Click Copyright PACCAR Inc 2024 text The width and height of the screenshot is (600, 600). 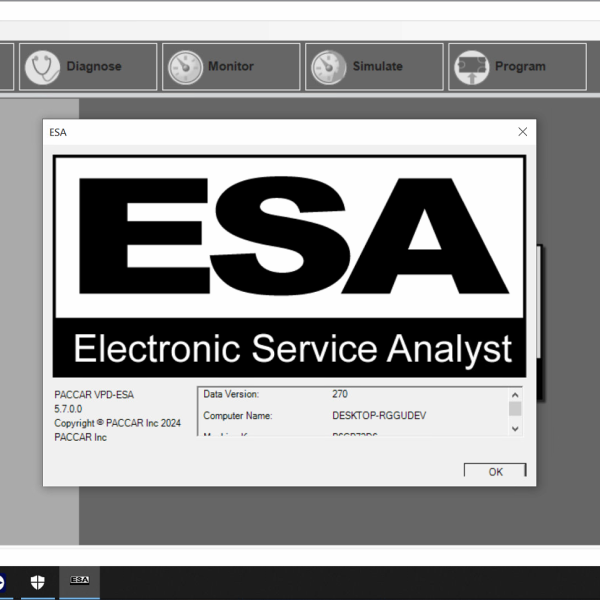coord(117,423)
